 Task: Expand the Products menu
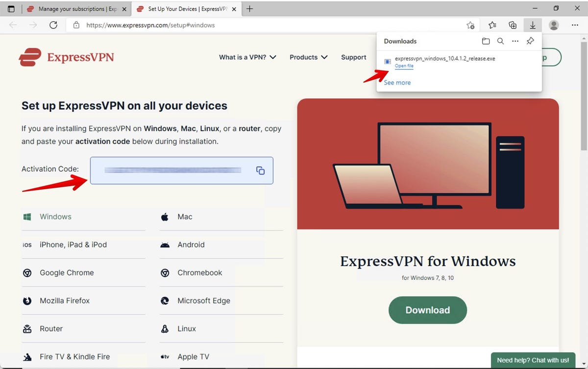coord(309,57)
